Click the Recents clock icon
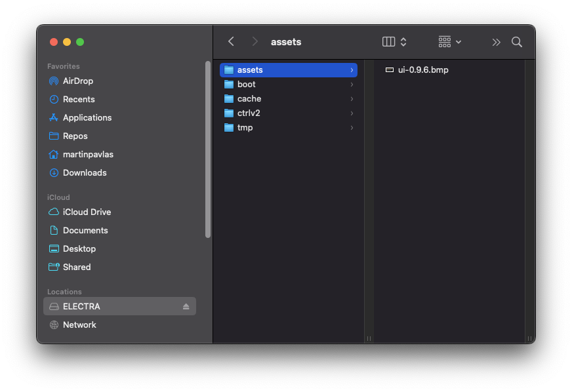The width and height of the screenshot is (572, 392). [54, 99]
